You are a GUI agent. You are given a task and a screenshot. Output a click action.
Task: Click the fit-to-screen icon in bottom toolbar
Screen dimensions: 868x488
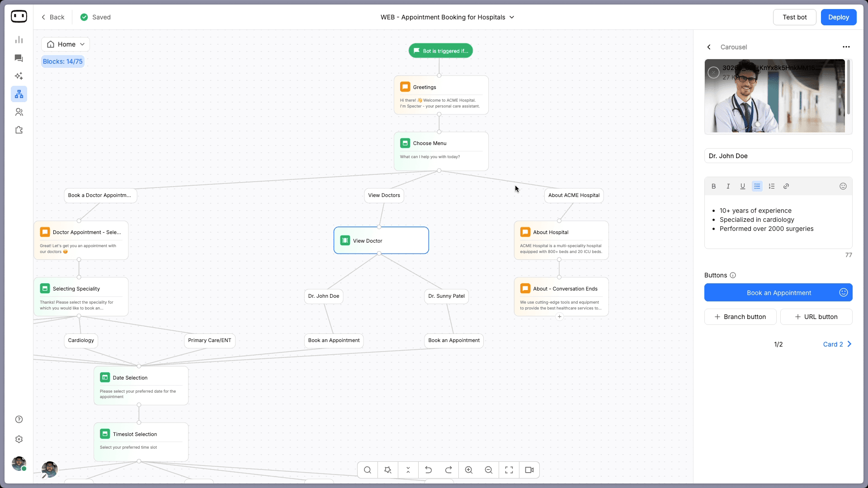(509, 470)
